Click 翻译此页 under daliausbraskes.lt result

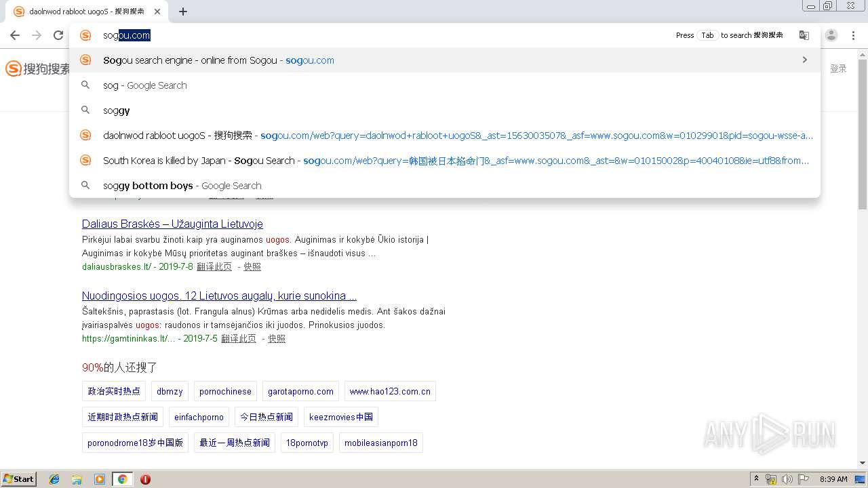(x=214, y=266)
